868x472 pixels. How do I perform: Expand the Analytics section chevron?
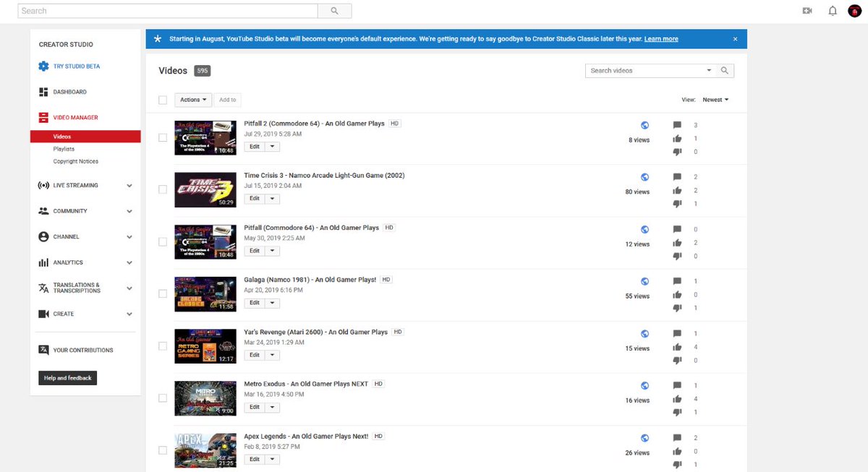[x=129, y=263]
